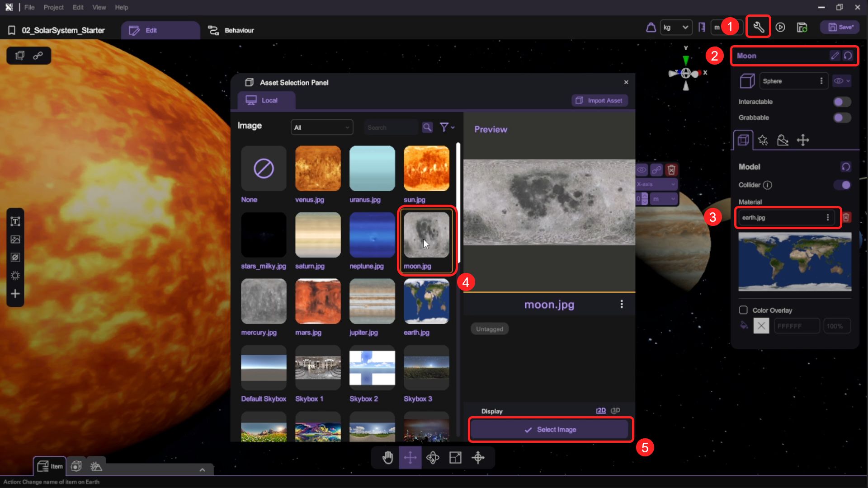
Task: Open the wrench tools icon in top bar
Action: [x=758, y=28]
